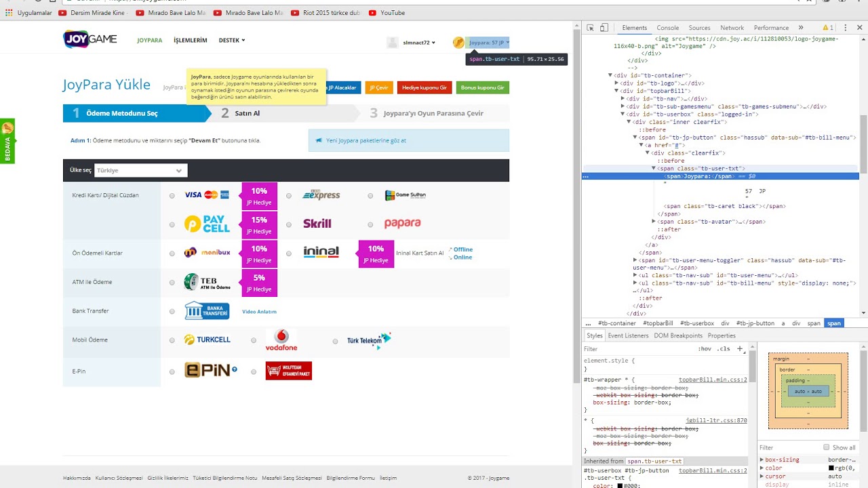Screen dimensions: 868x488
Task: Click the #000 color swatch in Styles
Action: point(620,486)
